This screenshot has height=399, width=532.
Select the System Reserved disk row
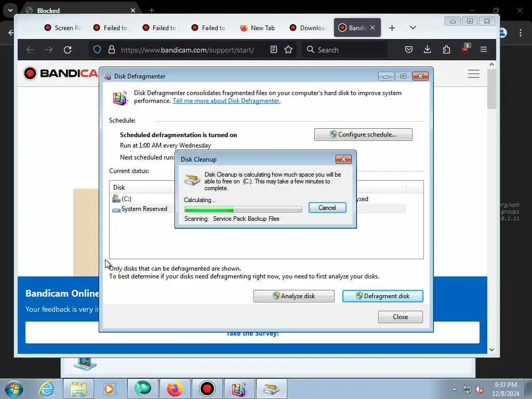tap(259, 209)
